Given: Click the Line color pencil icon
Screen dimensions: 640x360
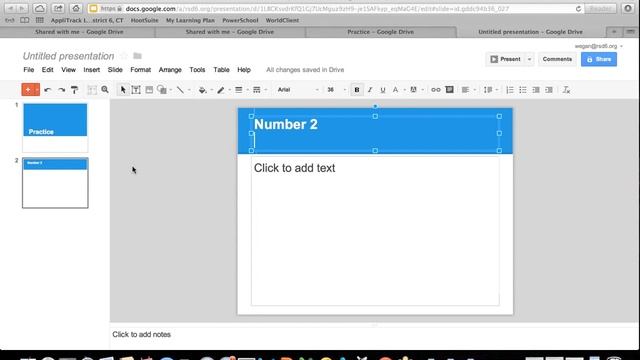Looking at the screenshot, I should tap(221, 90).
